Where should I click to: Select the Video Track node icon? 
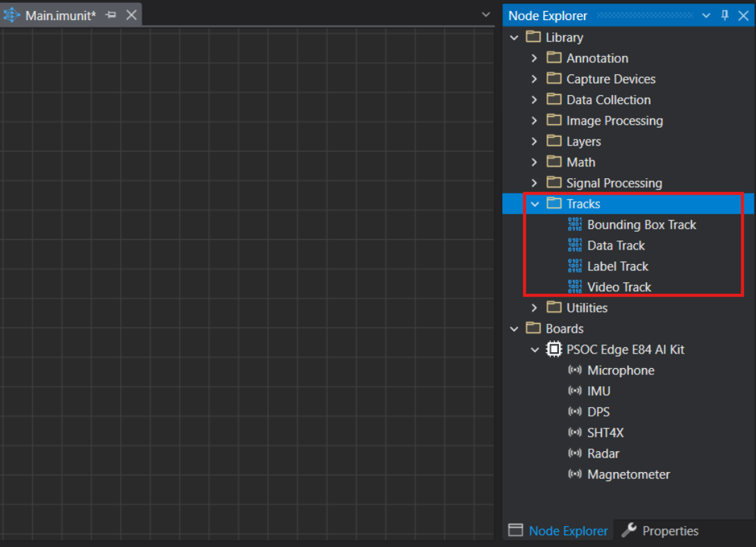(574, 287)
